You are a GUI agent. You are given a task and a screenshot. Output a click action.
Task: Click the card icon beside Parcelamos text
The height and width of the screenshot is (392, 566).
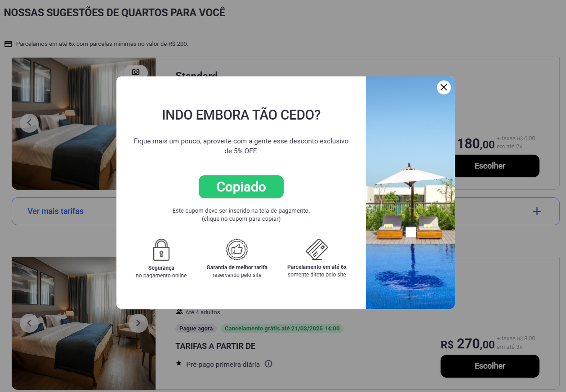8,44
